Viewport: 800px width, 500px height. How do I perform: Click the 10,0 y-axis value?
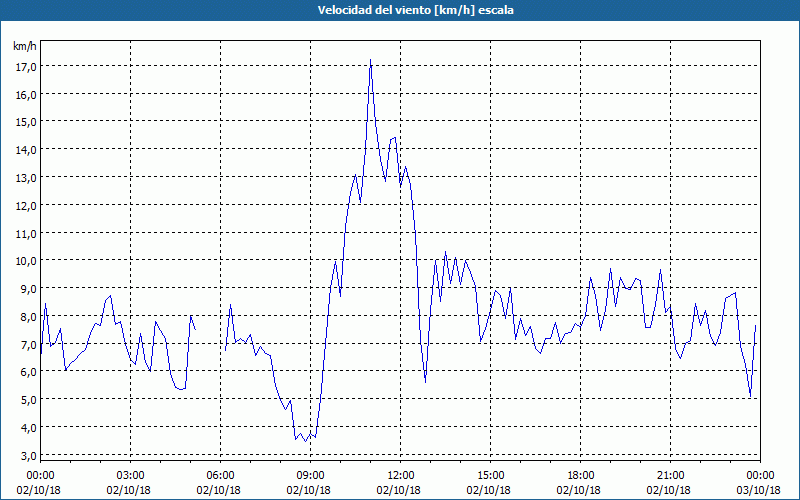click(26, 261)
